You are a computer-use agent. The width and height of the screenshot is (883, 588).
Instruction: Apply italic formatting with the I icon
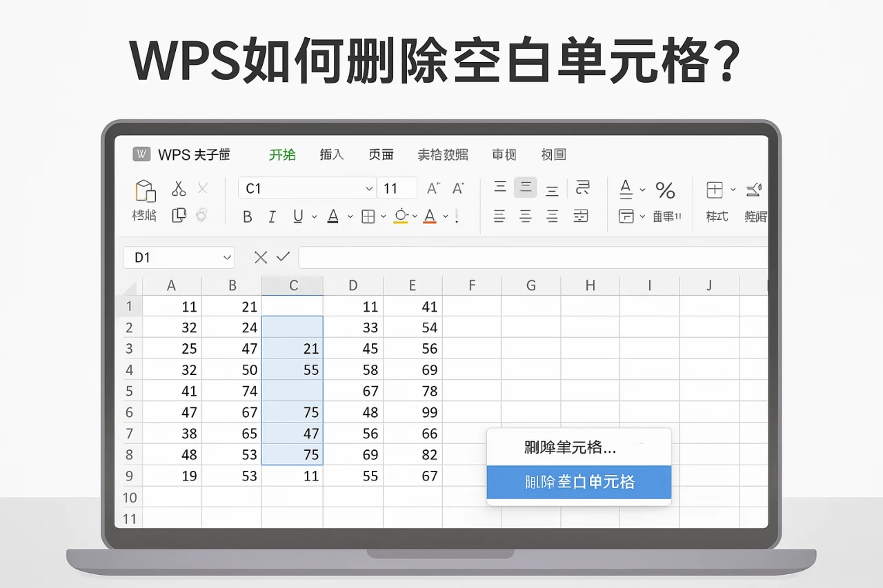272,216
